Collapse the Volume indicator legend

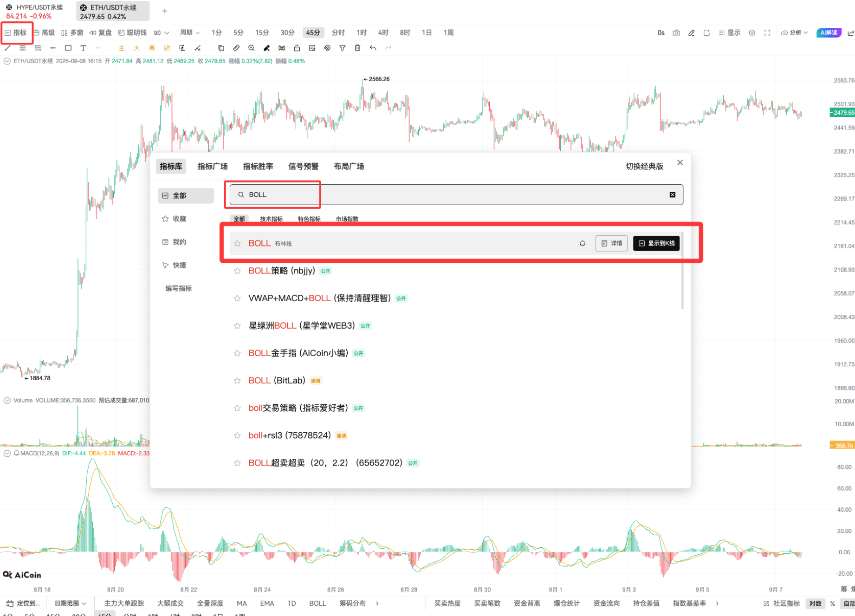point(7,400)
